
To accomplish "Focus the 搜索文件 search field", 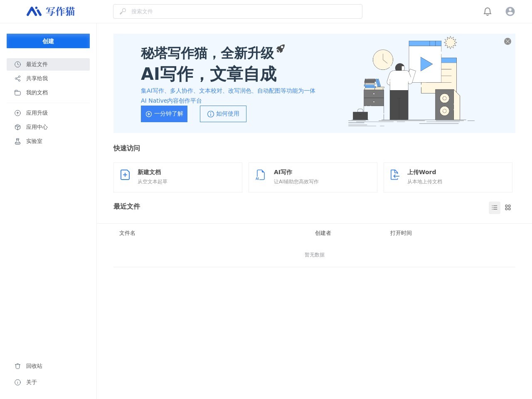I will [238, 11].
